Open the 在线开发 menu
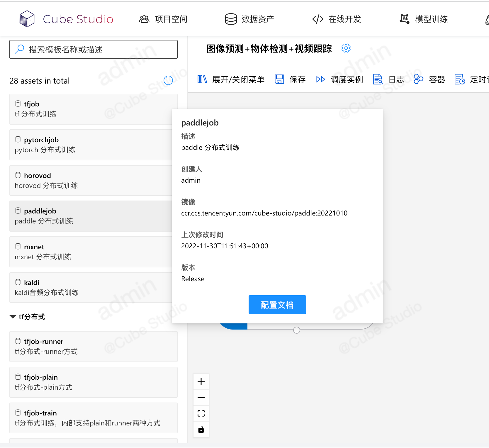Viewport: 489px width, 448px height. (x=337, y=19)
